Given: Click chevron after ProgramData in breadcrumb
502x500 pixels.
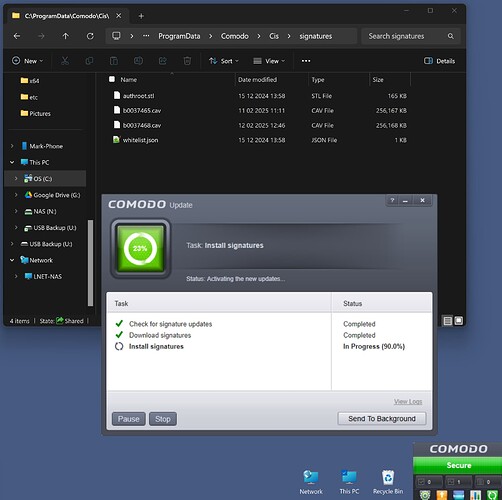Looking at the screenshot, I should point(210,36).
